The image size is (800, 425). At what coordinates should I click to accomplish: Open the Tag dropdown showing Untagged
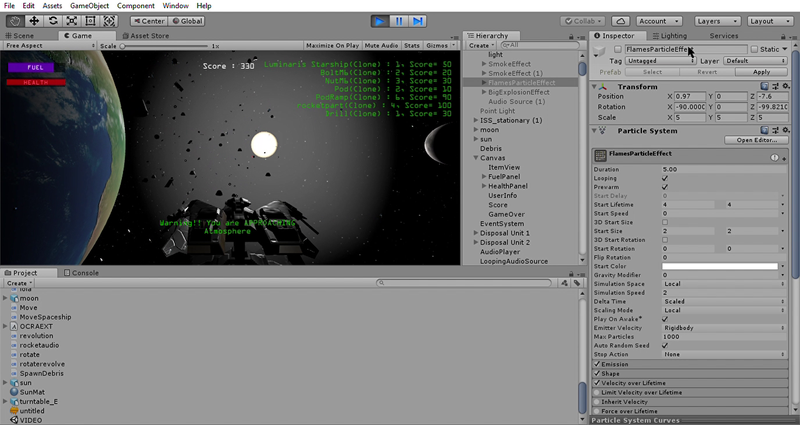pyautogui.click(x=659, y=61)
